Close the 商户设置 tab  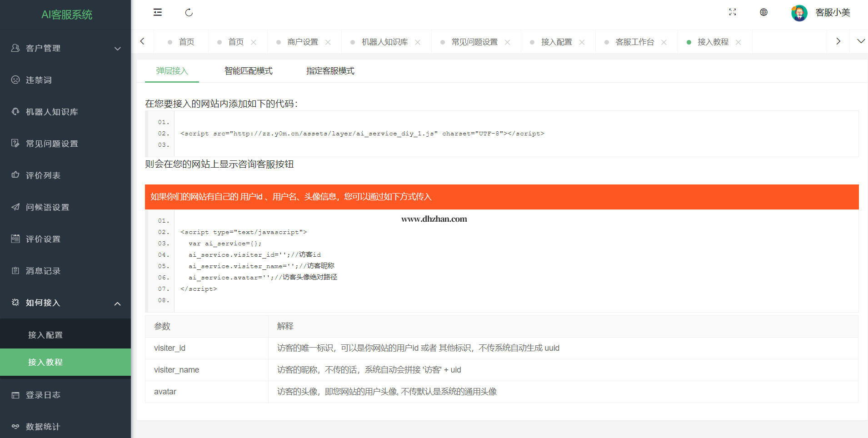click(x=328, y=42)
